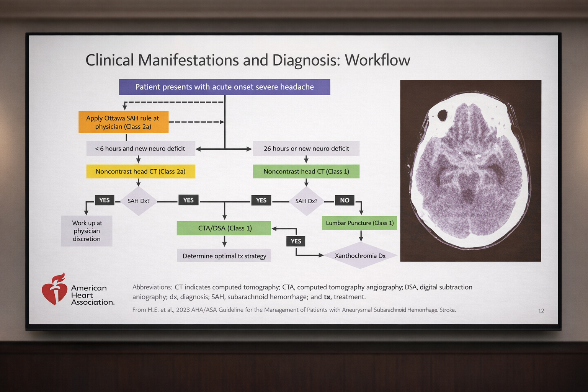This screenshot has width=588, height=392.
Task: Click the 'NO' label beside the right diamond
Action: (x=345, y=200)
